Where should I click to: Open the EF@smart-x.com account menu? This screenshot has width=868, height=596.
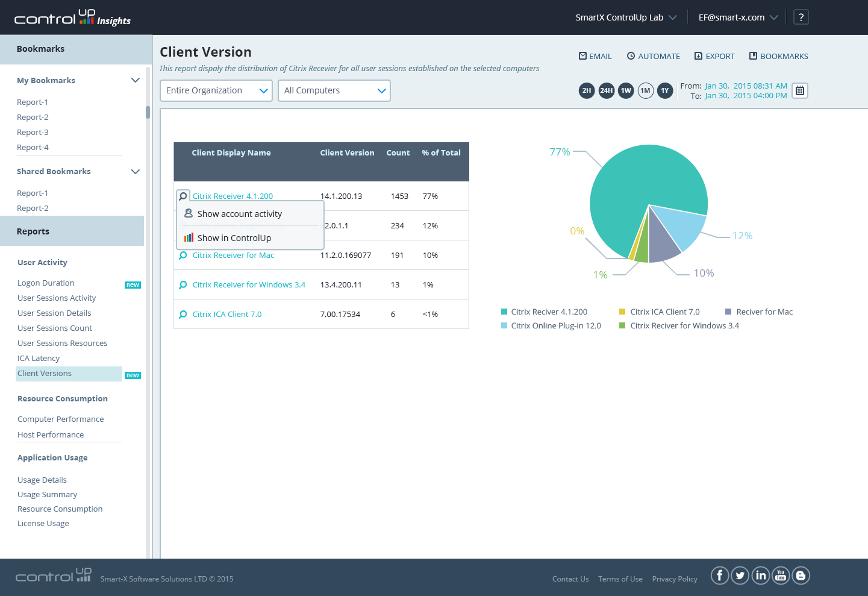pyautogui.click(x=738, y=17)
